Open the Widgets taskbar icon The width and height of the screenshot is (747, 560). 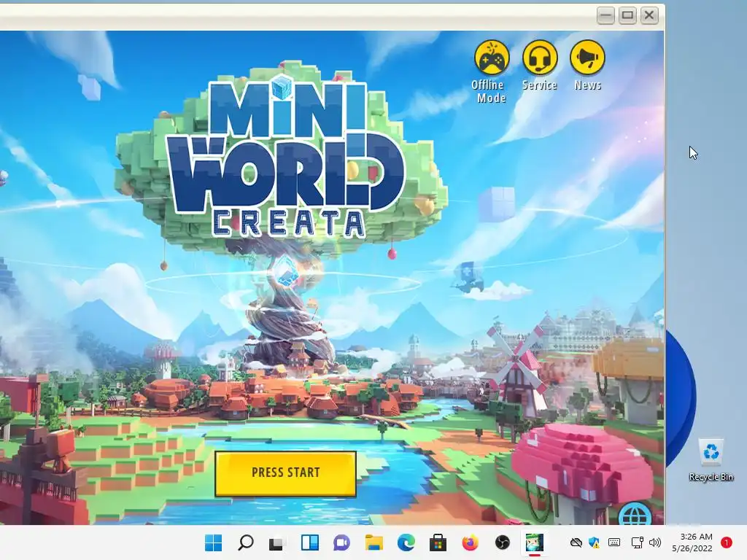309,542
